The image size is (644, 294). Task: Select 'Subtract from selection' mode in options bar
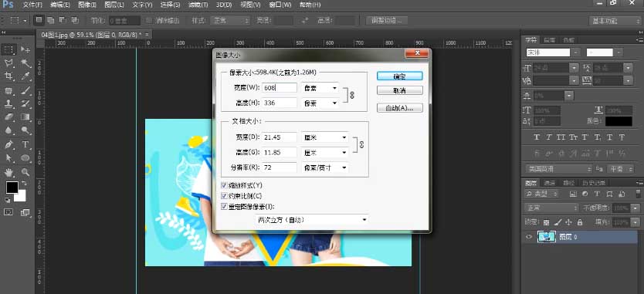63,20
